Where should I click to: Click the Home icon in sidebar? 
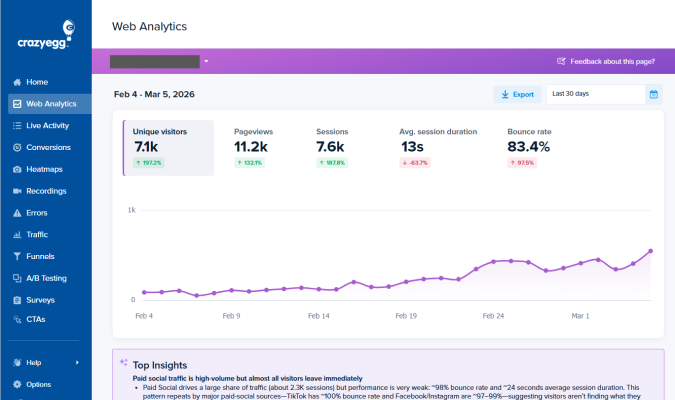(x=17, y=82)
